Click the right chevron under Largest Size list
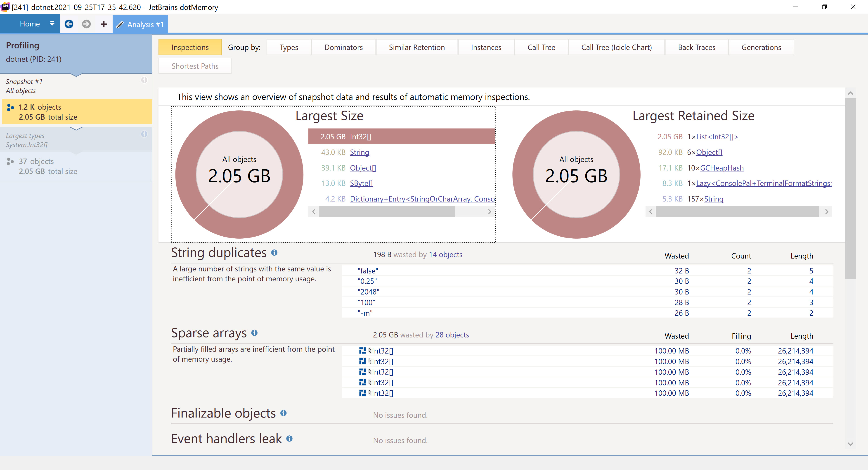Image resolution: width=868 pixels, height=470 pixels. pyautogui.click(x=490, y=211)
